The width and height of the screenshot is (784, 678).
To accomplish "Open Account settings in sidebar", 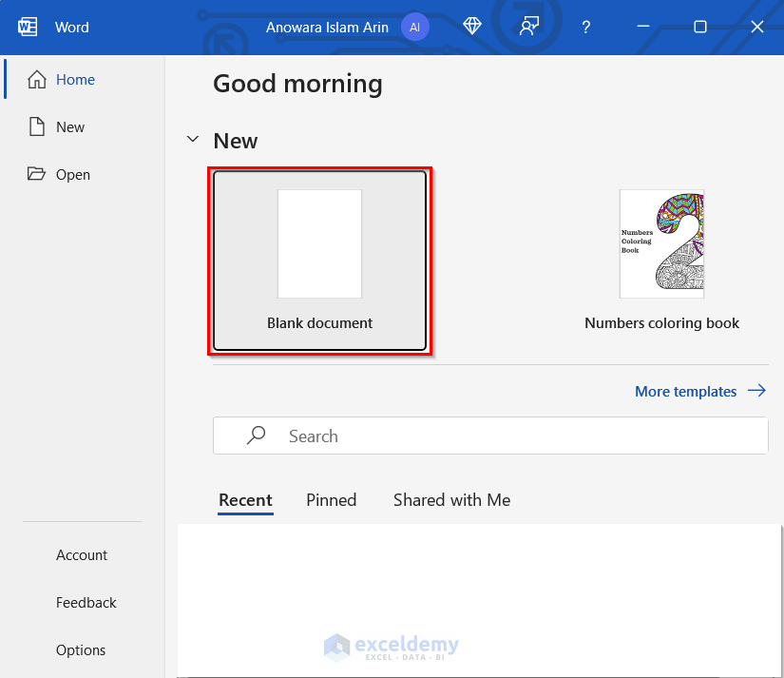I will point(82,555).
